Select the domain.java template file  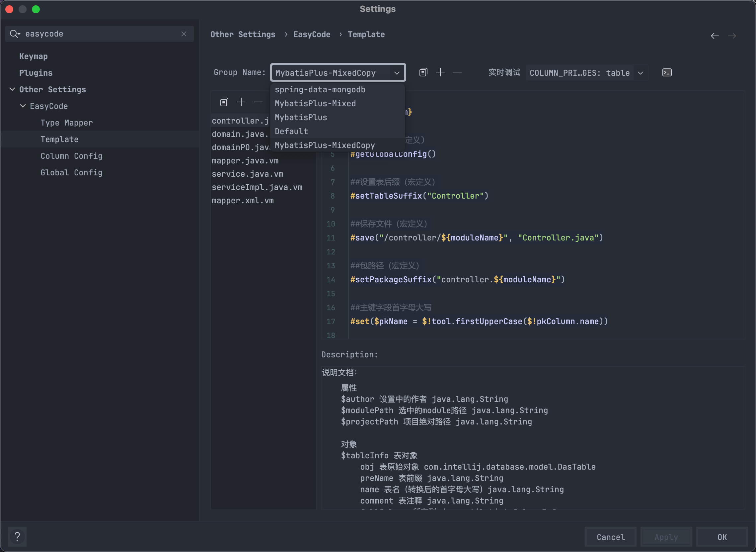(x=240, y=134)
